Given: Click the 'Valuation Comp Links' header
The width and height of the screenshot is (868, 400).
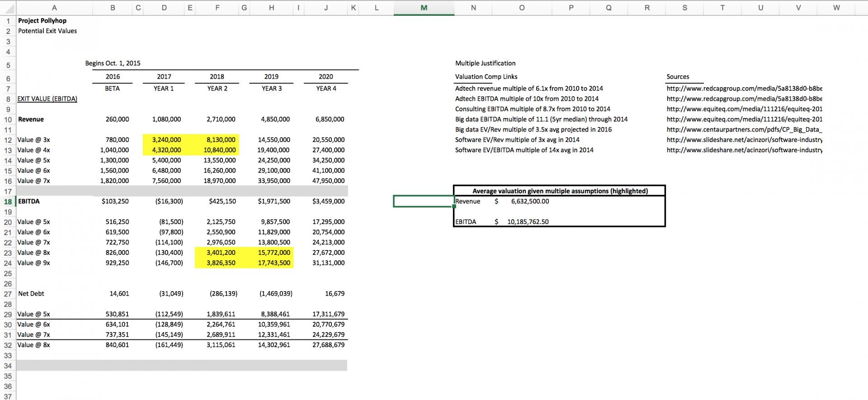Looking at the screenshot, I should pyautogui.click(x=486, y=77).
